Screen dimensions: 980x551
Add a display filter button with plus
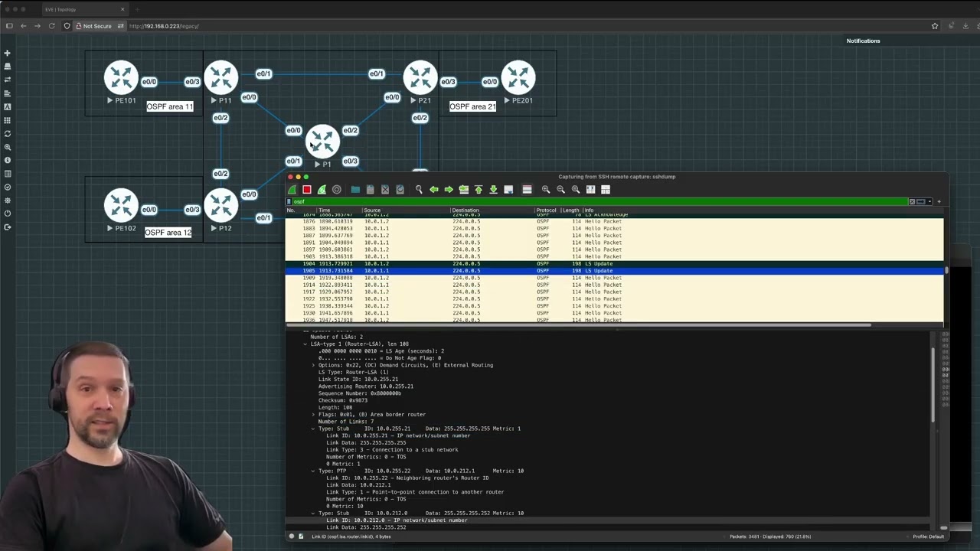pos(939,202)
